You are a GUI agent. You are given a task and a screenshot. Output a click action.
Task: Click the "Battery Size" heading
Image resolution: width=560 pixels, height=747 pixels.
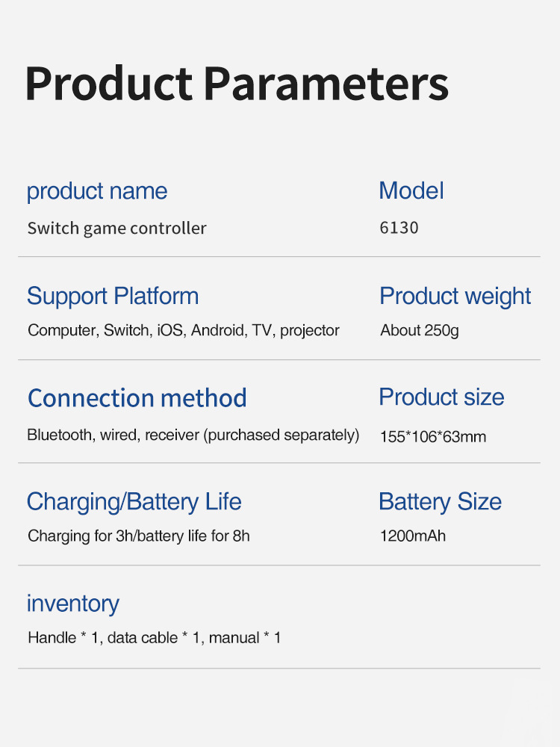coord(440,501)
